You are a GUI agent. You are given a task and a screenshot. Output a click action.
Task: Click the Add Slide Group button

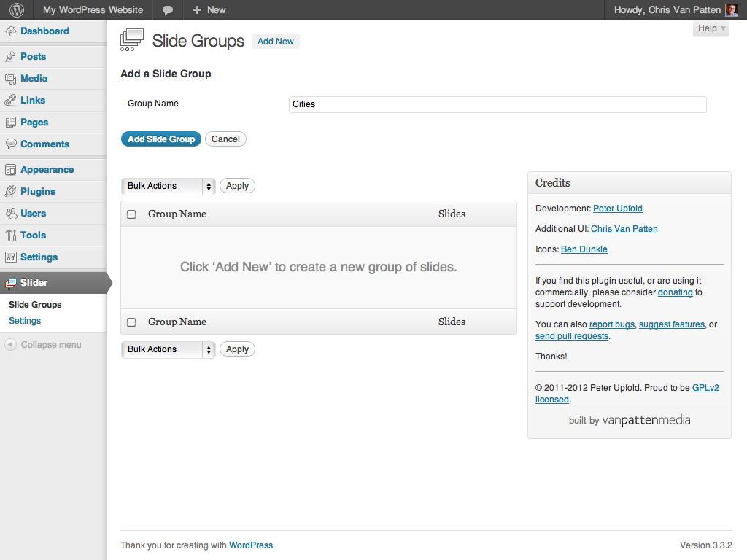tap(161, 139)
